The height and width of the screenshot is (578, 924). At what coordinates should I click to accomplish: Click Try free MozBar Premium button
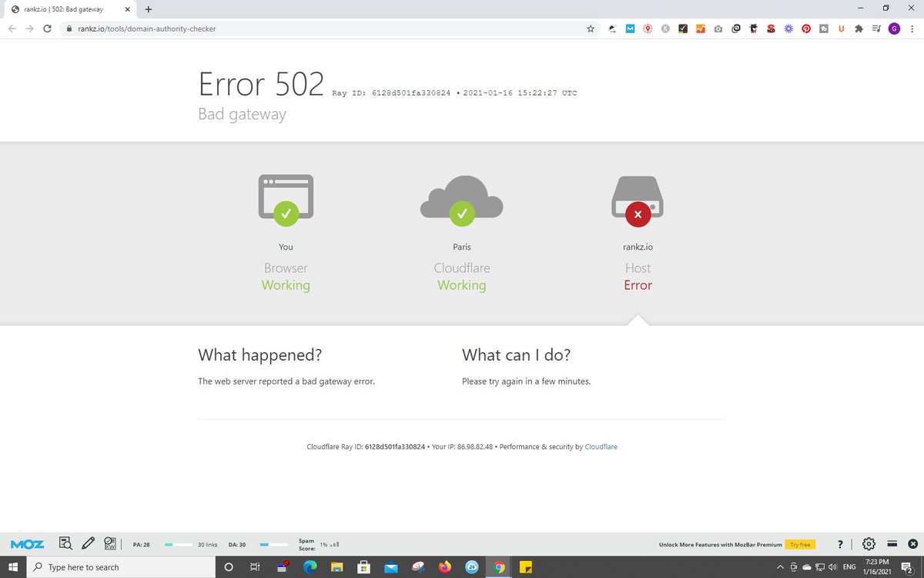800,545
